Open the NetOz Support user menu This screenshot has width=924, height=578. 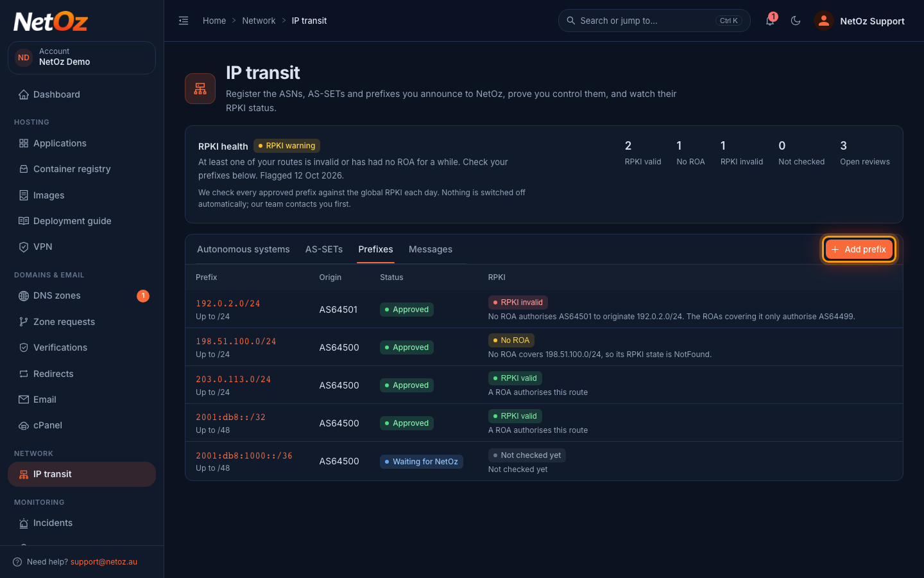(859, 21)
